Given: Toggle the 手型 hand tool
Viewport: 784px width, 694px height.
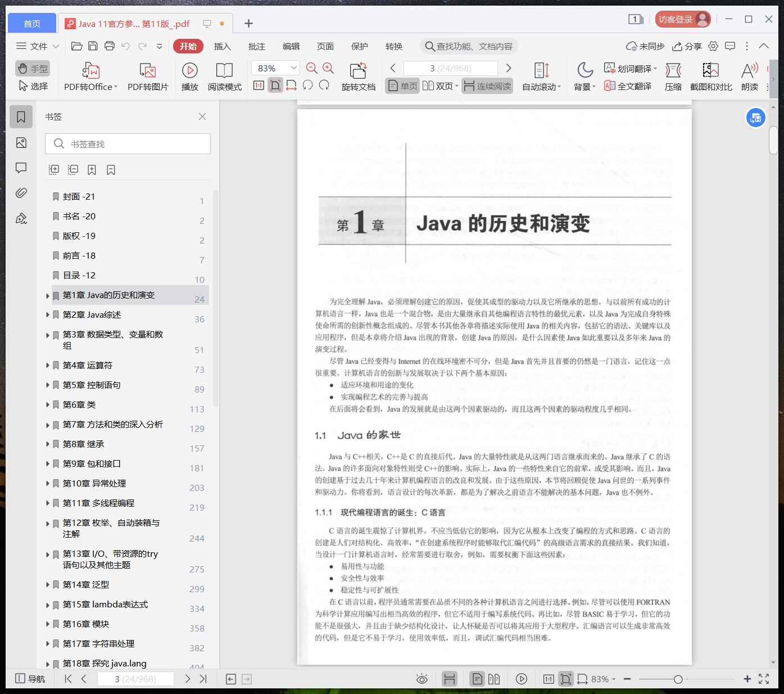Looking at the screenshot, I should [33, 69].
